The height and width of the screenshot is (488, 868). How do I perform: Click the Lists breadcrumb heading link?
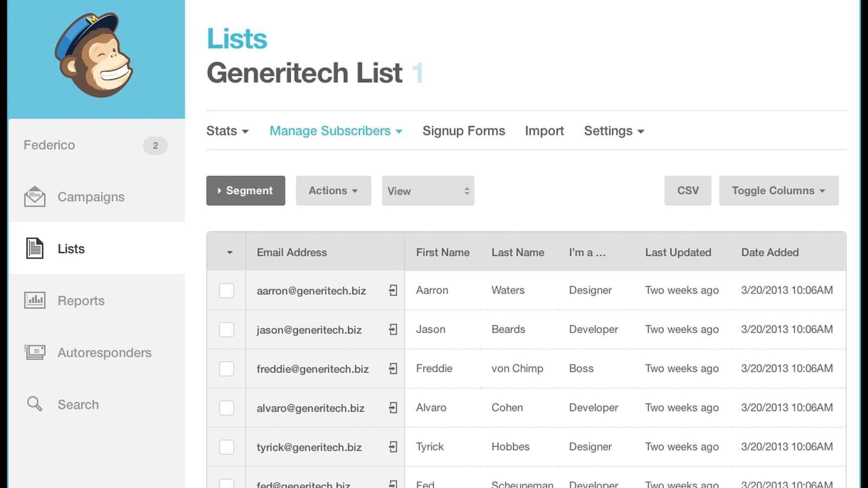coord(237,38)
